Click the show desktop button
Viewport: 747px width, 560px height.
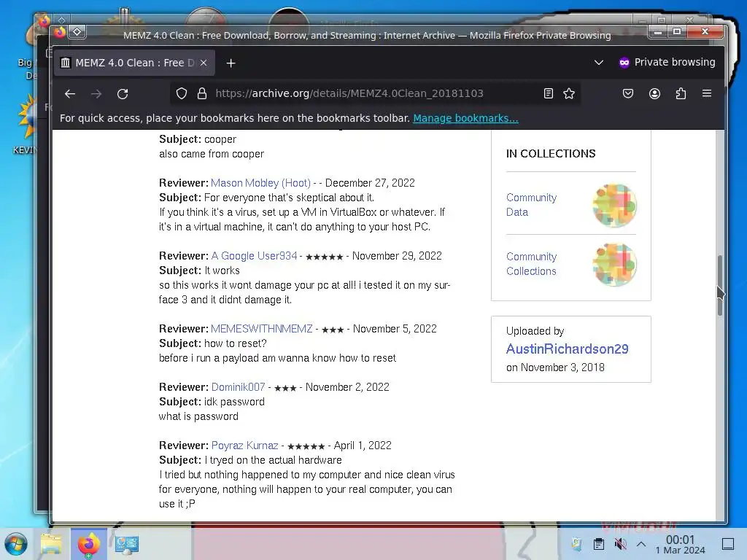728,544
